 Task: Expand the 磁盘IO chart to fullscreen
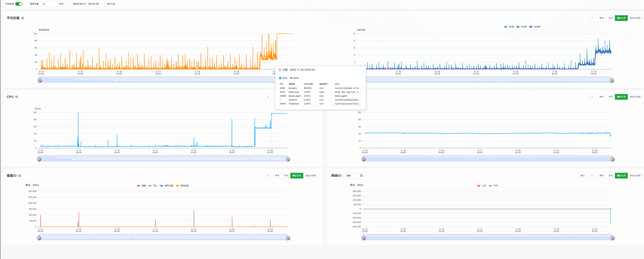point(20,175)
